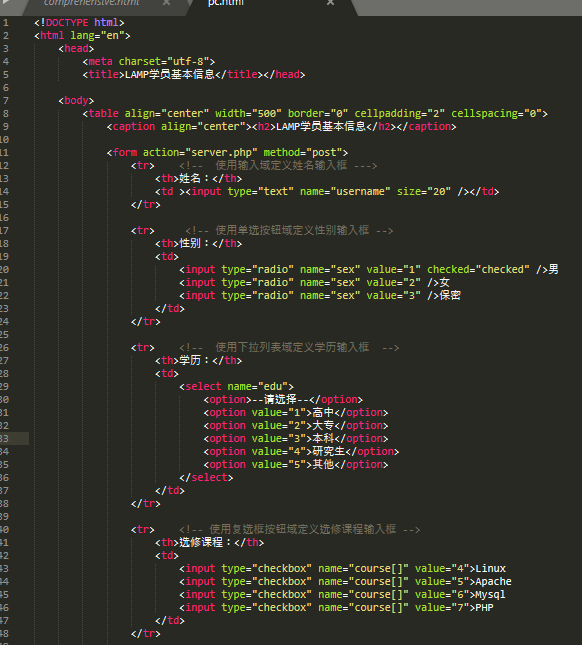Click the 选修课程： header text

(x=206, y=542)
